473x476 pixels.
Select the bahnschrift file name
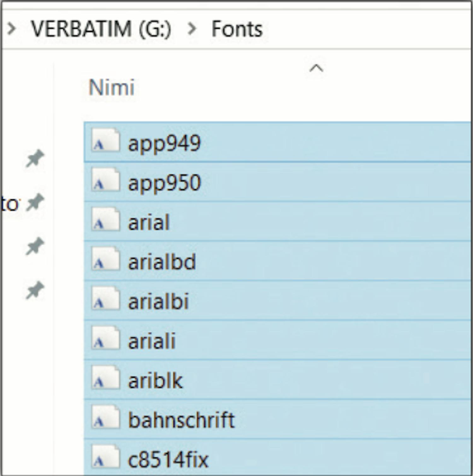coord(181,420)
